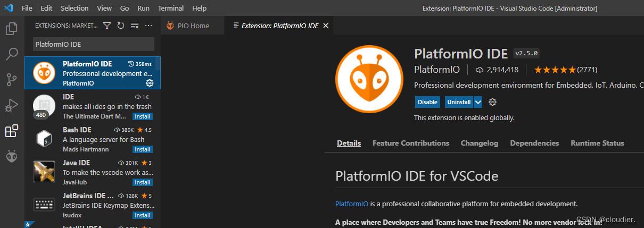Viewport: 644px width, 228px height.
Task: Open the Run and Debug view
Action: (x=12, y=105)
